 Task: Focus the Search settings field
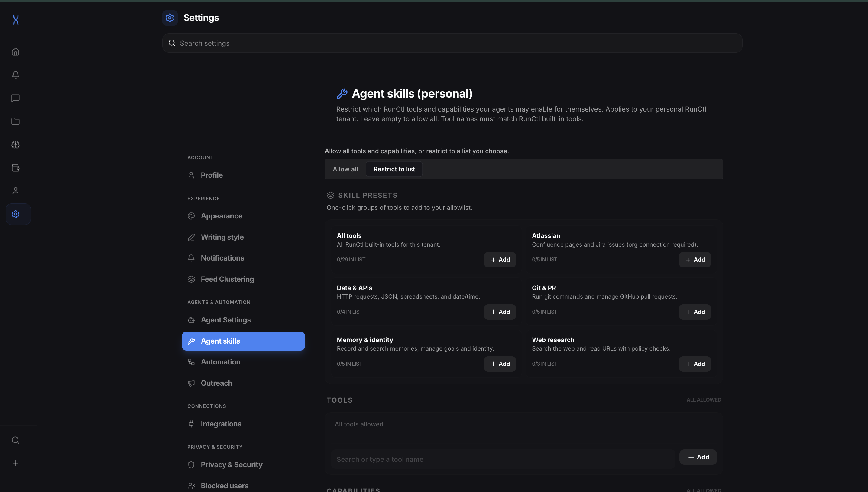tap(452, 43)
